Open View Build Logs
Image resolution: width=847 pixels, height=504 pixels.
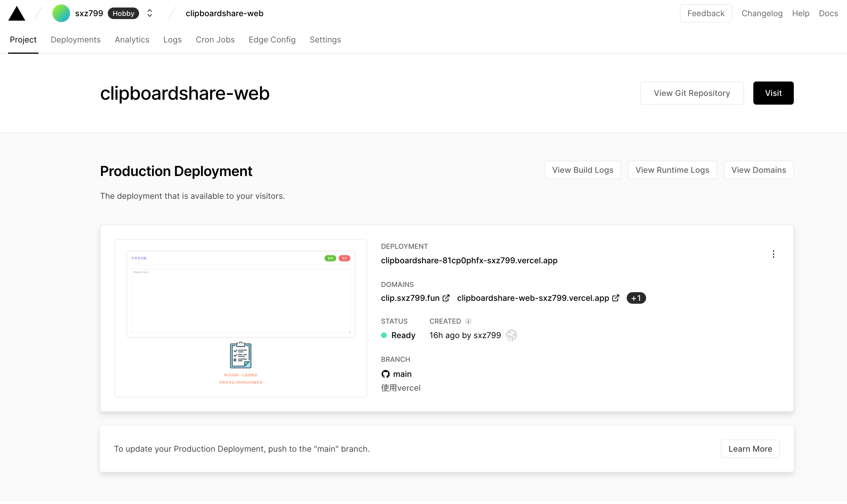coord(583,170)
